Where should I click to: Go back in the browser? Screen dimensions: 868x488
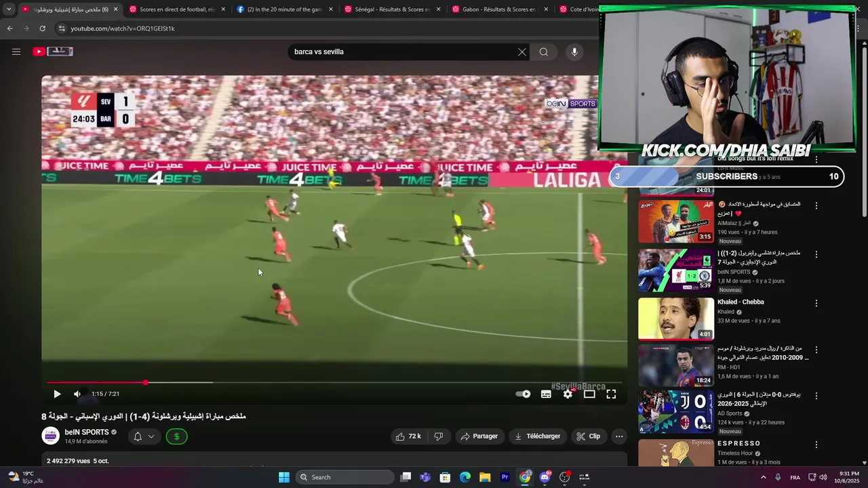pyautogui.click(x=9, y=28)
